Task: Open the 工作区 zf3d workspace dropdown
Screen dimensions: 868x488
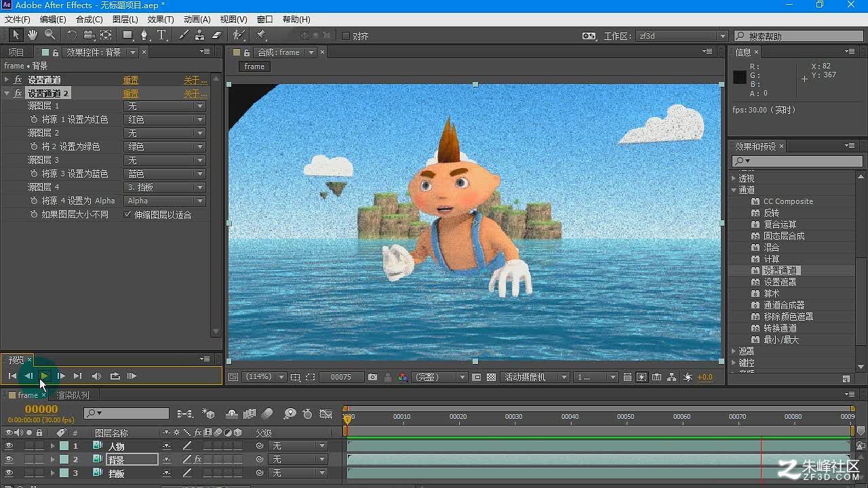Action: click(x=682, y=36)
